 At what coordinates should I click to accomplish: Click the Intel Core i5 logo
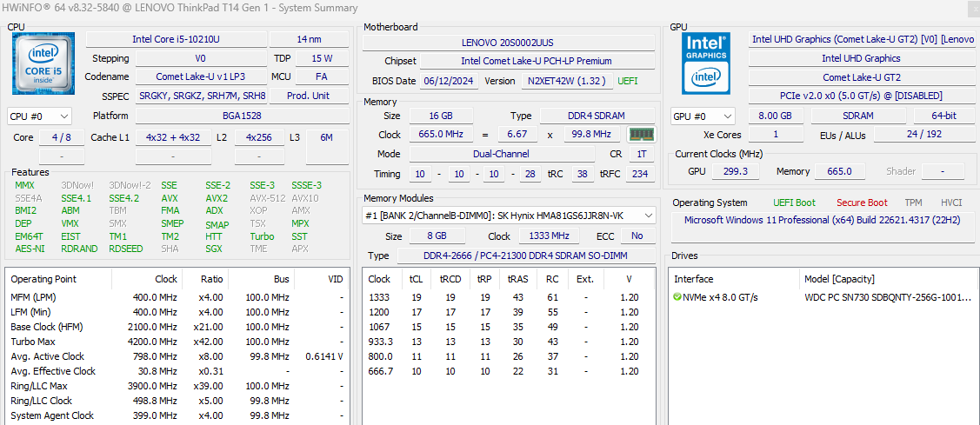pyautogui.click(x=43, y=63)
